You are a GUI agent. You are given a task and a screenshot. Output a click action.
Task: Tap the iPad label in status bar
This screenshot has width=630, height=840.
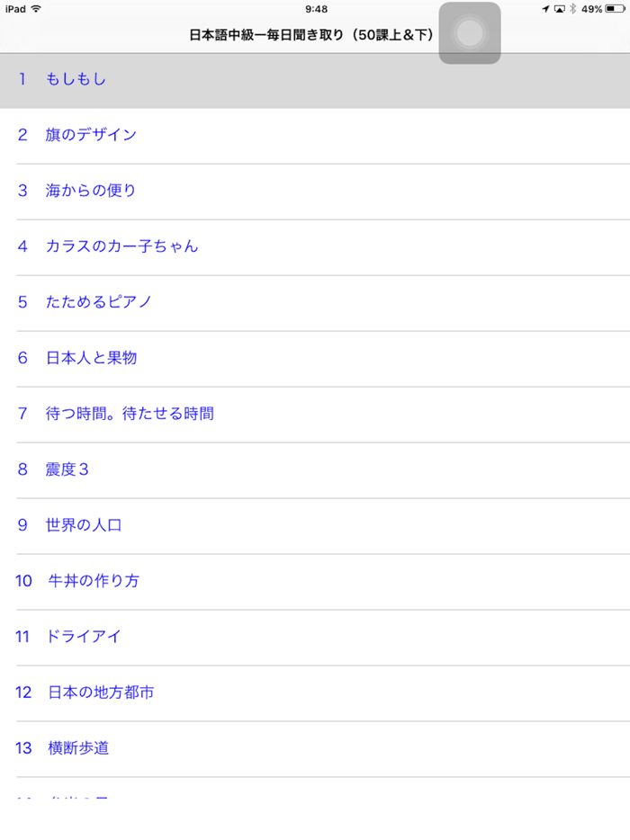[x=13, y=8]
